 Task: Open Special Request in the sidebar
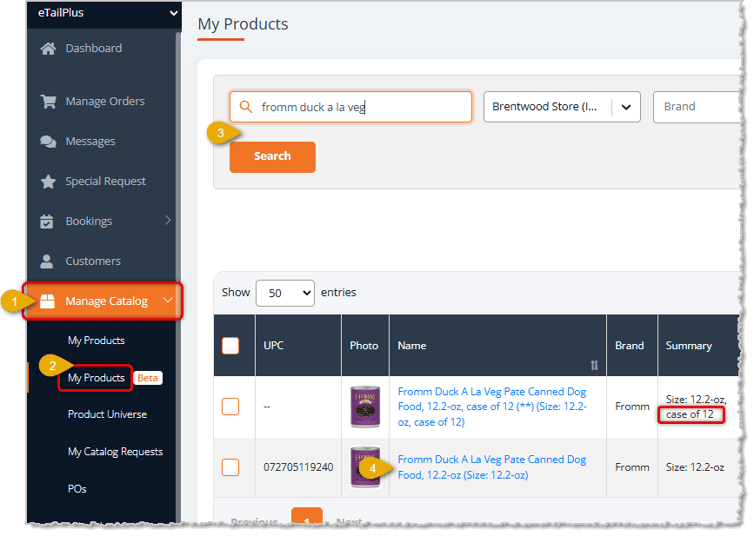click(105, 181)
